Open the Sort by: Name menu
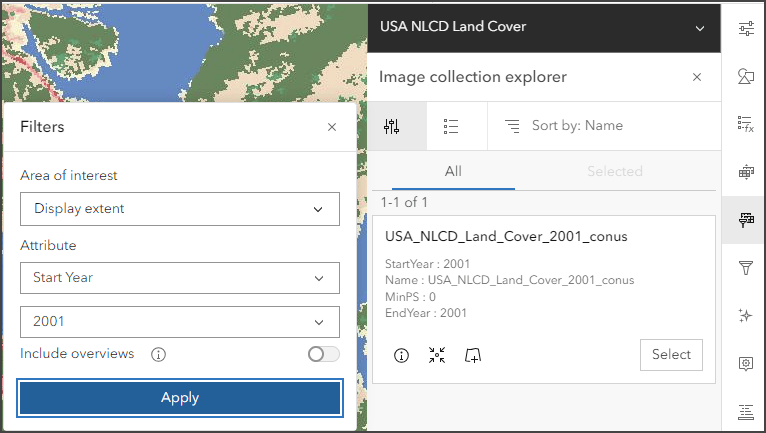 [x=577, y=126]
